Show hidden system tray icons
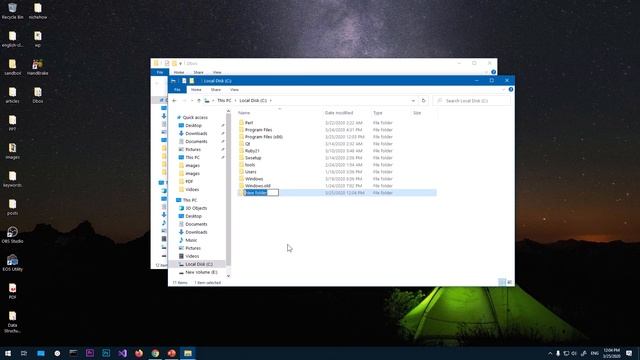 550,353
